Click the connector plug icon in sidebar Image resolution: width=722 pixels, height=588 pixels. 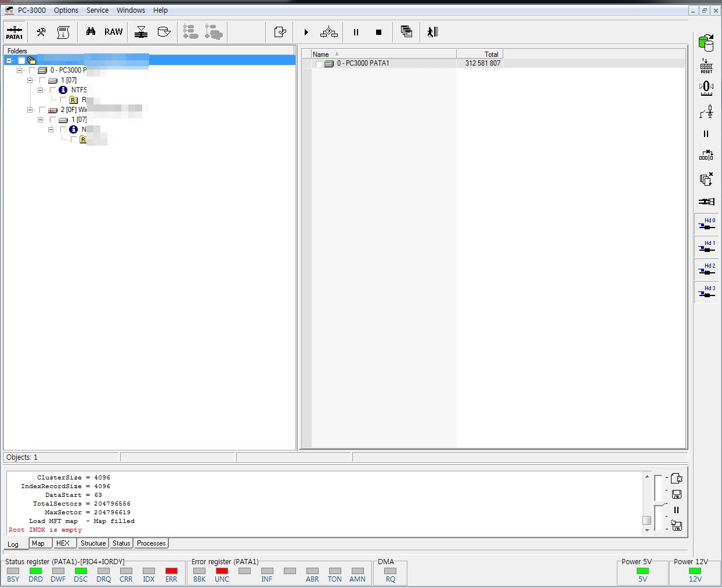[x=706, y=201]
